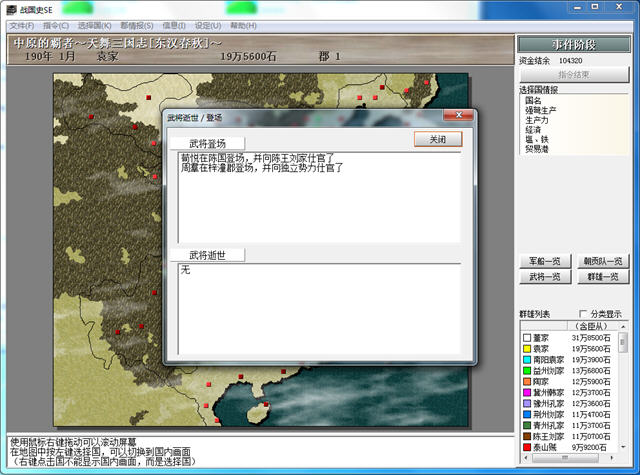Select 贸易港 in the 选择国情报 list
Image resolution: width=640 pixels, height=475 pixels.
tap(536, 149)
